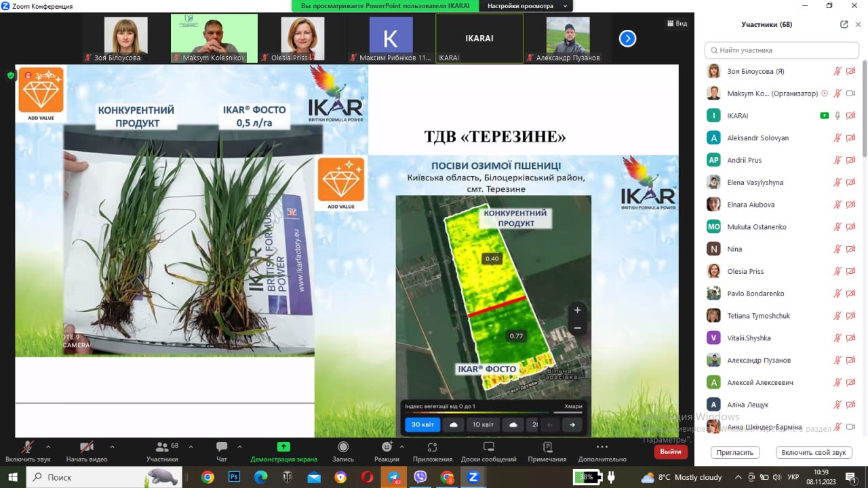
Task: Select Зоя Білоусова video thumbnail
Action: point(126,39)
